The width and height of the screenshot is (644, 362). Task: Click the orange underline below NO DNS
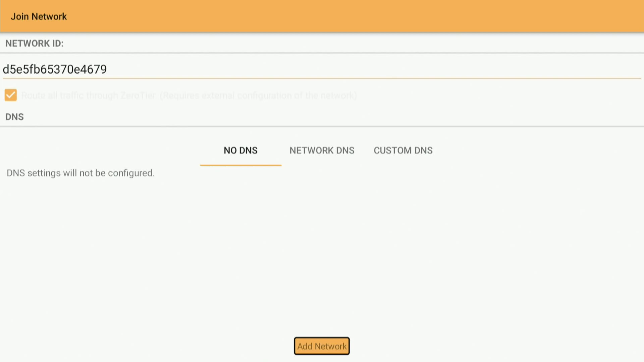(240, 165)
